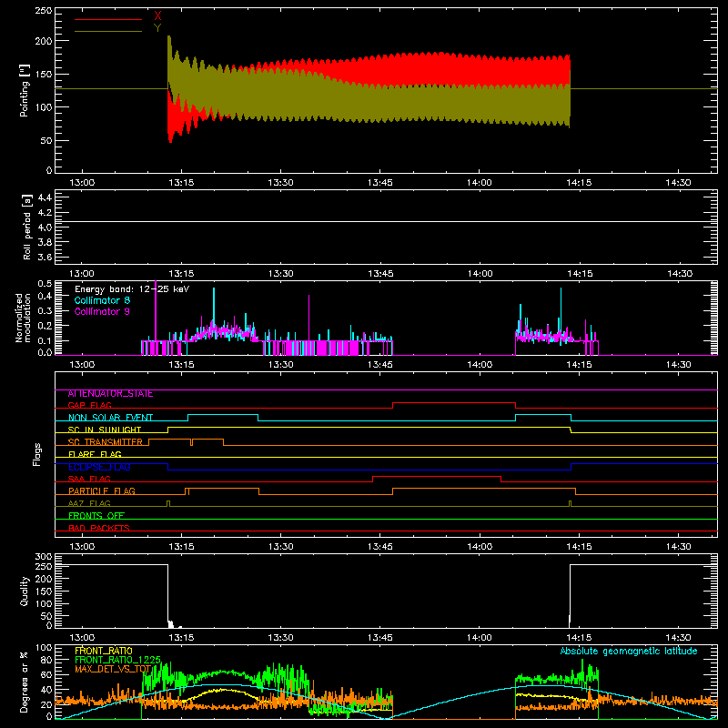The width and height of the screenshot is (728, 728).
Task: Click the 3.6 tick on Roll period axis
Action: tap(45, 258)
